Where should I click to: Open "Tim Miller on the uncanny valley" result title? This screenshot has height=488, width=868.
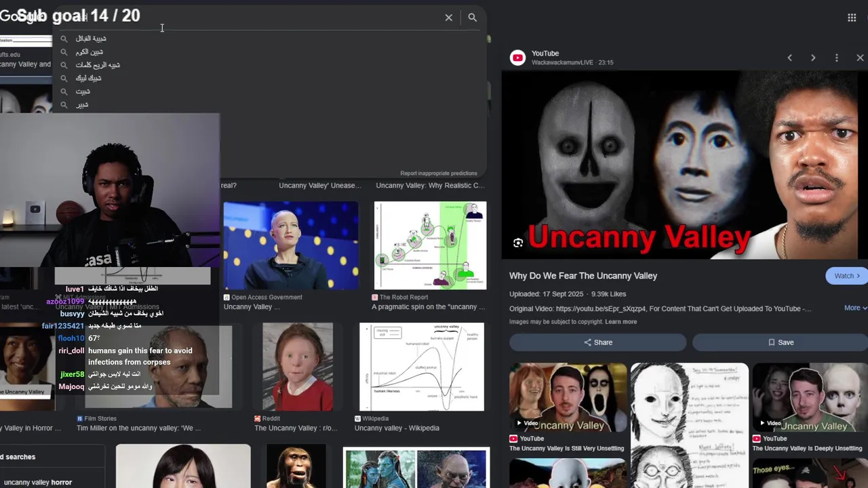tap(138, 428)
